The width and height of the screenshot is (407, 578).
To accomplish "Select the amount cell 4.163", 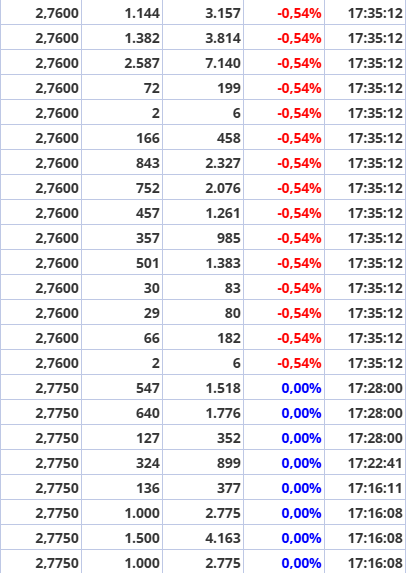I will pyautogui.click(x=203, y=537).
